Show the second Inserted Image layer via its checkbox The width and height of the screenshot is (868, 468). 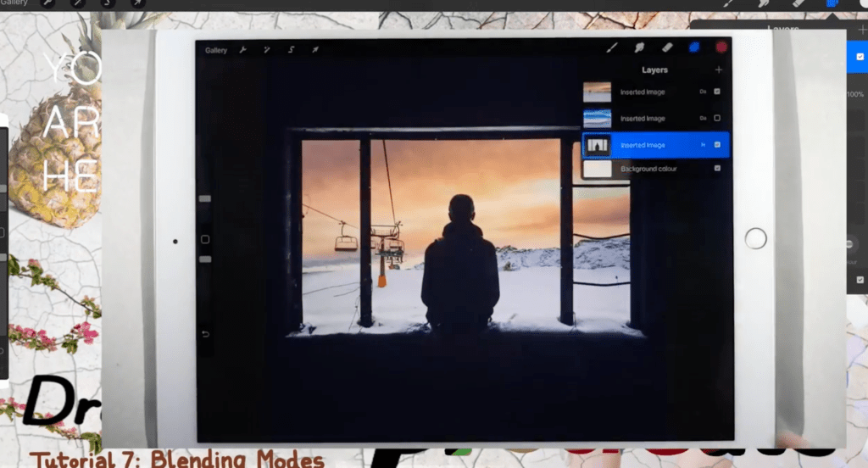pyautogui.click(x=717, y=118)
